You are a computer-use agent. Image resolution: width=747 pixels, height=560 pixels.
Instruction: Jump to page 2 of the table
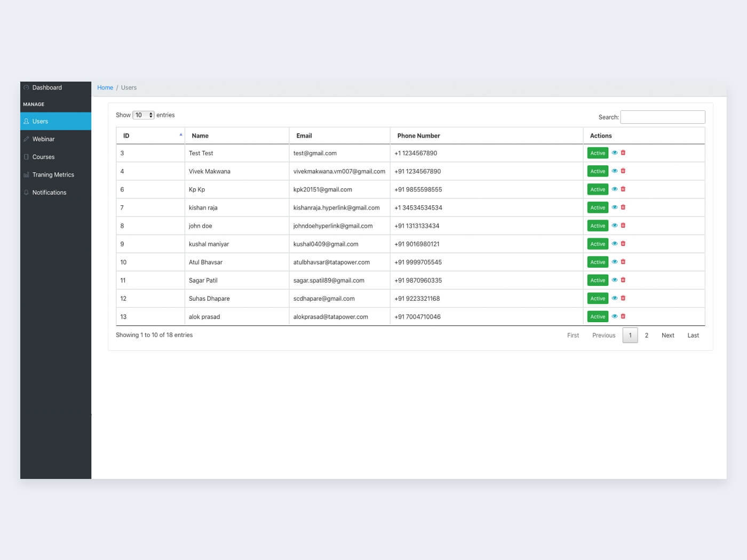point(646,335)
